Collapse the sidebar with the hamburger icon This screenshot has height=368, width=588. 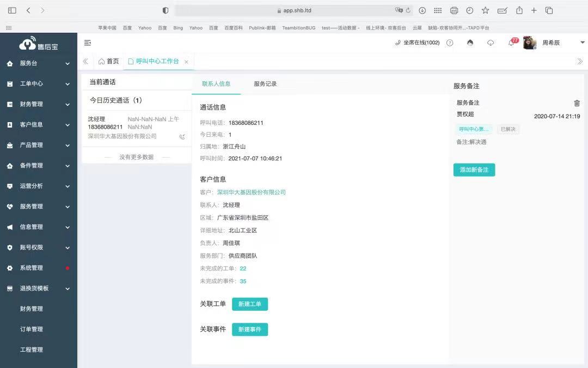pyautogui.click(x=88, y=43)
